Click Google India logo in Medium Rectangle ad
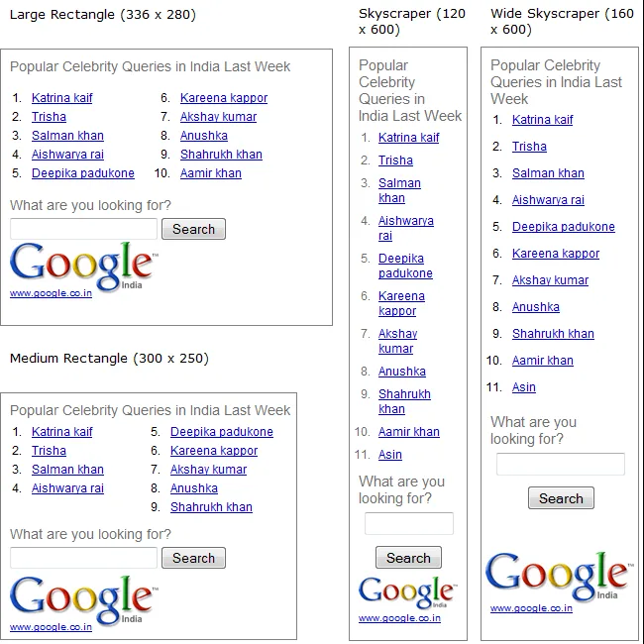This screenshot has width=644, height=644. coord(81,598)
